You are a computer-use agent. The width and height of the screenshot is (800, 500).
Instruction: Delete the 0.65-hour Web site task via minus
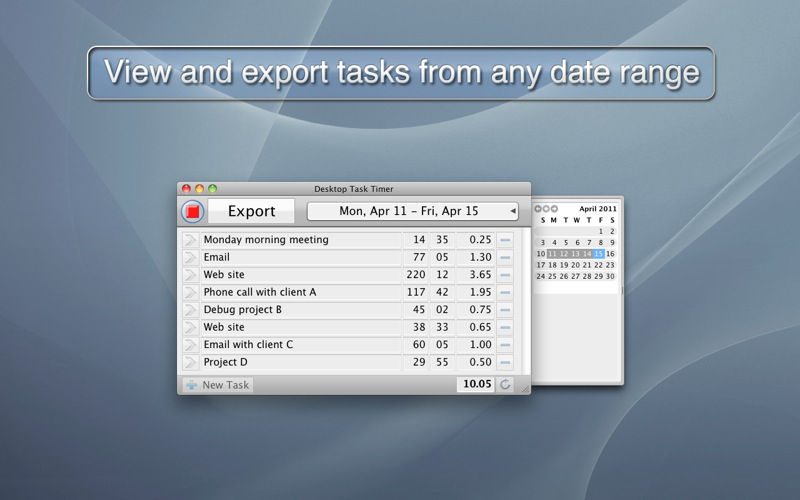pos(505,327)
